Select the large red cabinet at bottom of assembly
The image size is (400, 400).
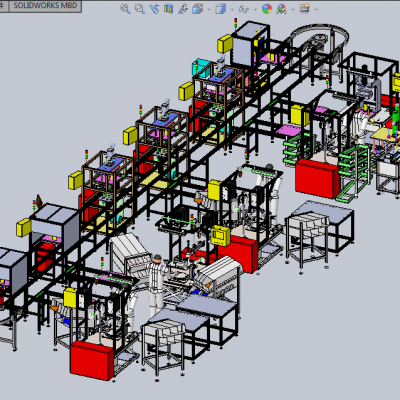click(x=92, y=360)
